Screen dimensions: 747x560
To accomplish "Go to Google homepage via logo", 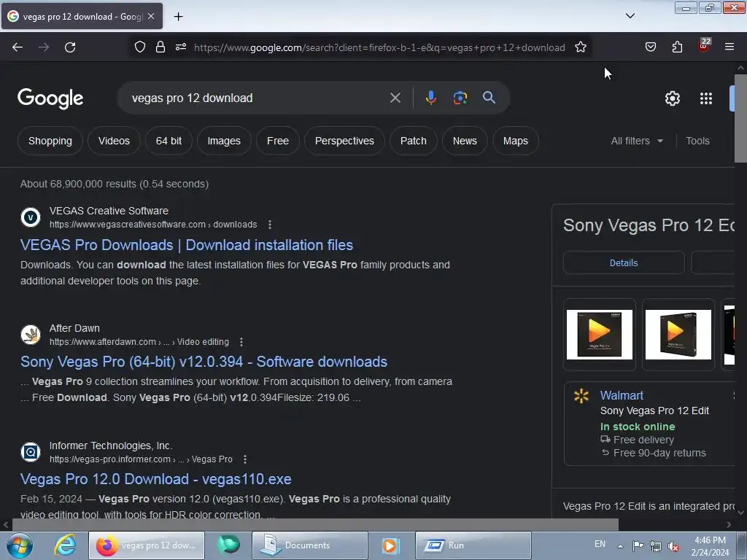I will click(x=50, y=98).
